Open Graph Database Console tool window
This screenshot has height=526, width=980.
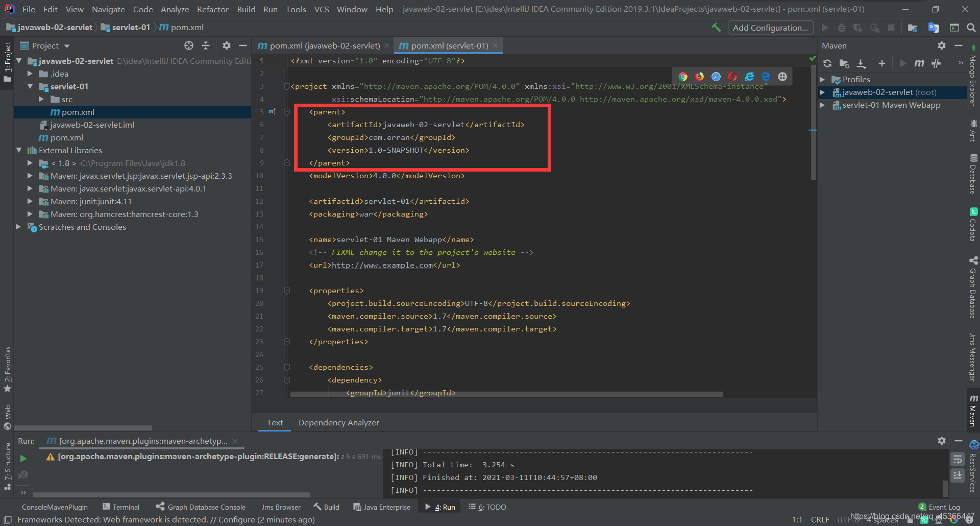pyautogui.click(x=201, y=507)
